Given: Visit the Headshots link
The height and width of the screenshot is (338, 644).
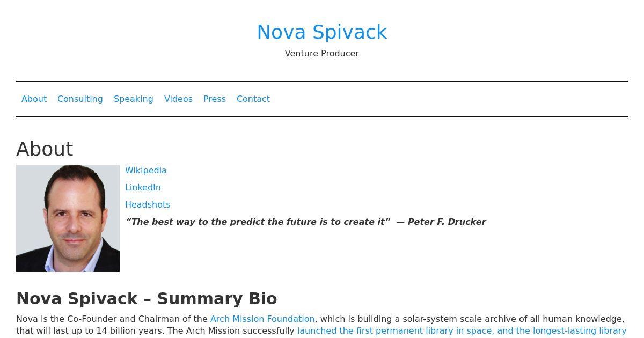Looking at the screenshot, I should point(148,204).
